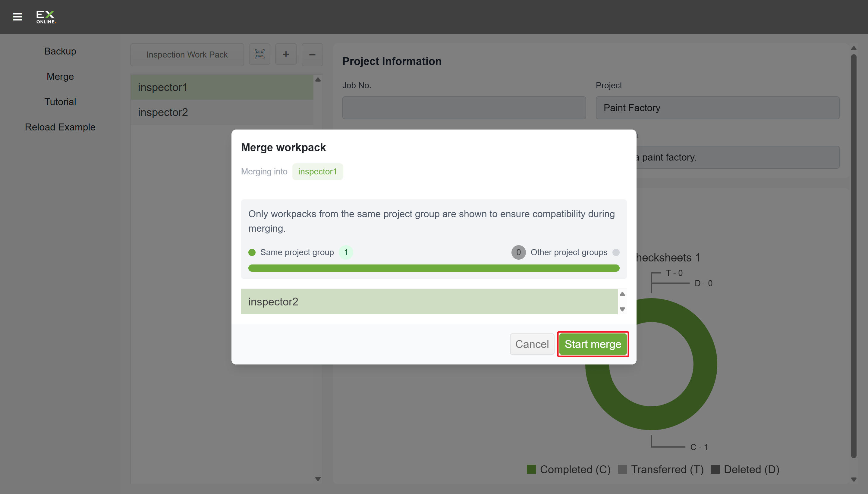This screenshot has height=494, width=868.
Task: Select inspector2 in the work pack list
Action: pyautogui.click(x=222, y=112)
